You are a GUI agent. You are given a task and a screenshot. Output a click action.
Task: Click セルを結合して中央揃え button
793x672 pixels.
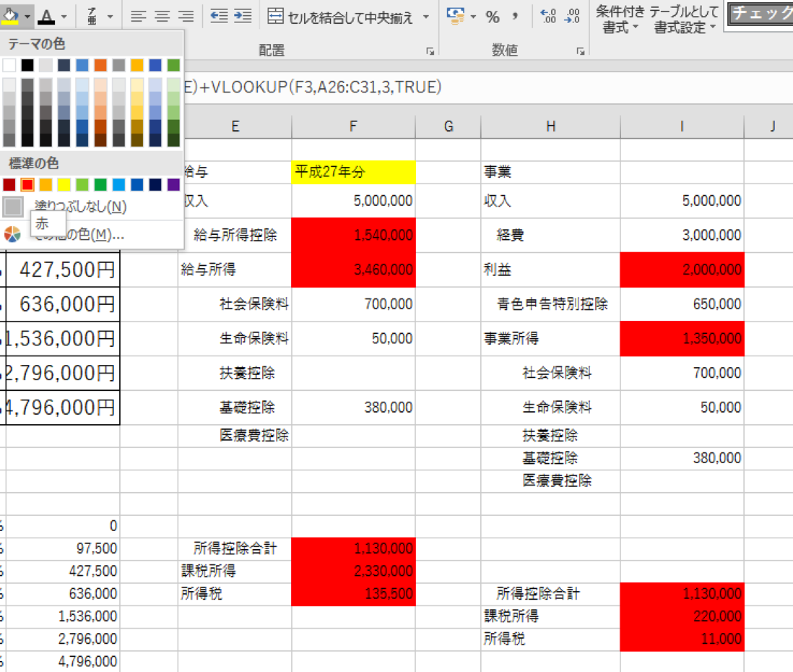(340, 17)
